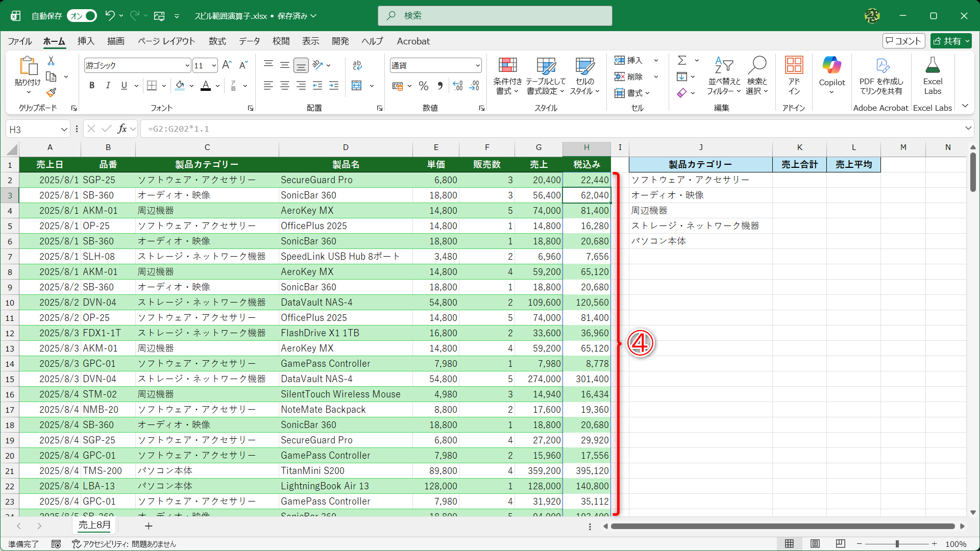The image size is (980, 551).
Task: Expand the font name dropdown
Action: (x=187, y=65)
